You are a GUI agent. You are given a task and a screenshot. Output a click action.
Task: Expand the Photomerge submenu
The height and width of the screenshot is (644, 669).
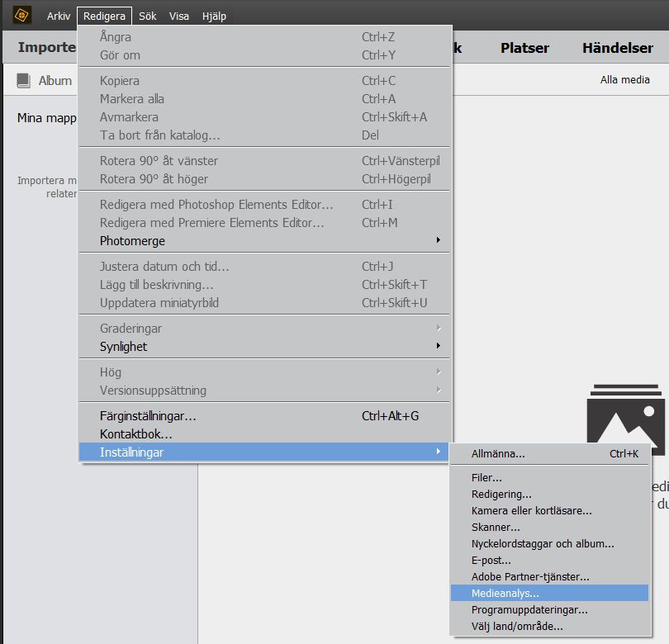(264, 241)
